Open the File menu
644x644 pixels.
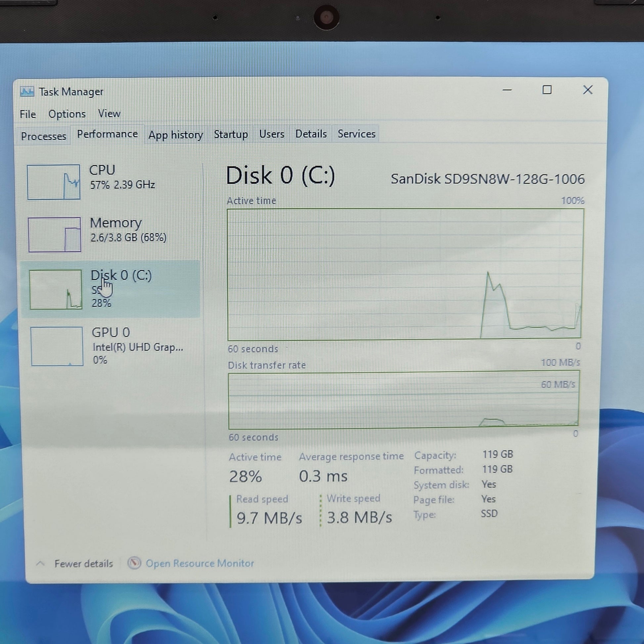coord(28,114)
